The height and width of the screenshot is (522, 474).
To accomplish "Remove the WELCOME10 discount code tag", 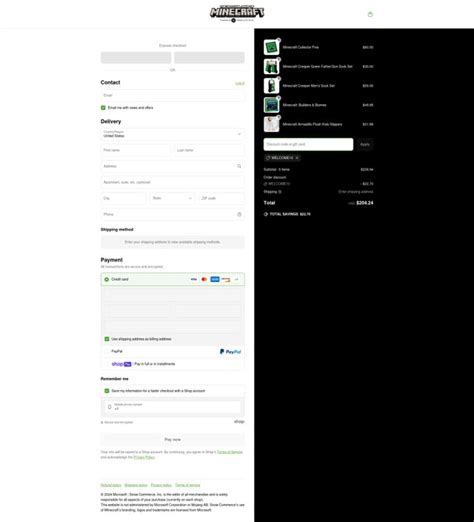I will pyautogui.click(x=297, y=158).
